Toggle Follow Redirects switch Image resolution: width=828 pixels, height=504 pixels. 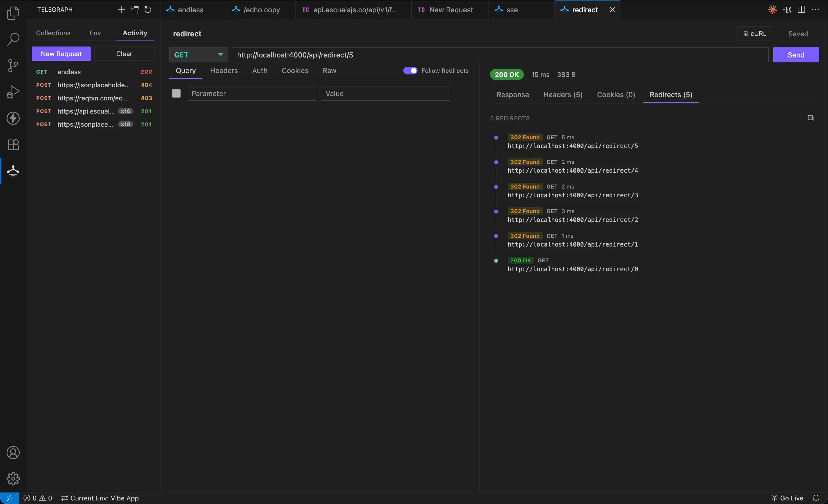410,71
